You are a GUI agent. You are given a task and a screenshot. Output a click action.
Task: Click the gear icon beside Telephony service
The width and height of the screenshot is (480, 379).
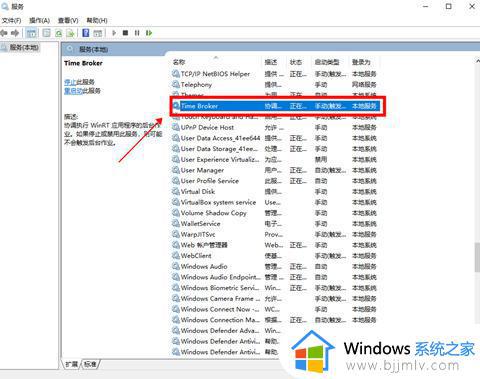[176, 84]
